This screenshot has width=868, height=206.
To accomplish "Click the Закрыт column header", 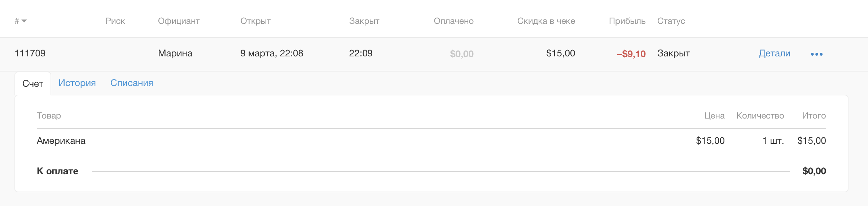I will pos(364,21).
